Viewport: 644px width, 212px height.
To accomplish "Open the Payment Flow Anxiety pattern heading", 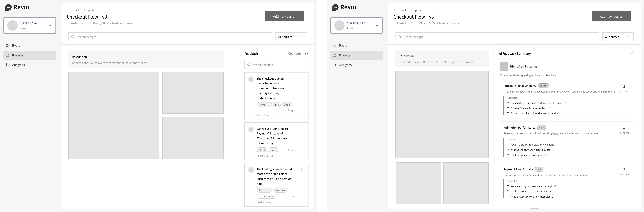I will 518,169.
